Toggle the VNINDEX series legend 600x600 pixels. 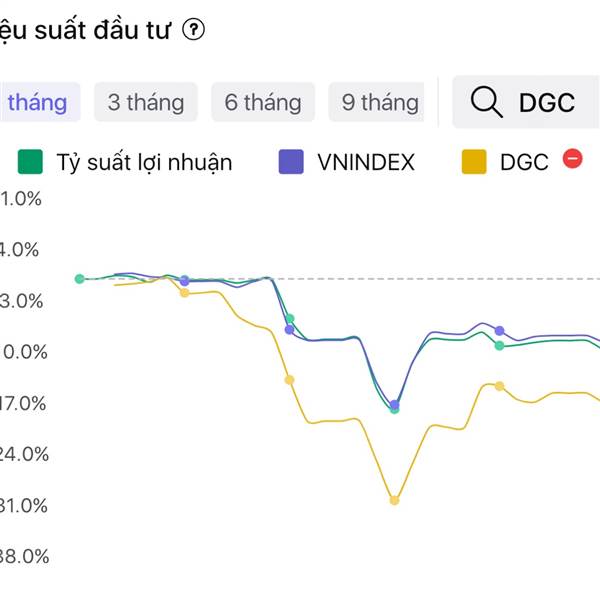pyautogui.click(x=347, y=162)
